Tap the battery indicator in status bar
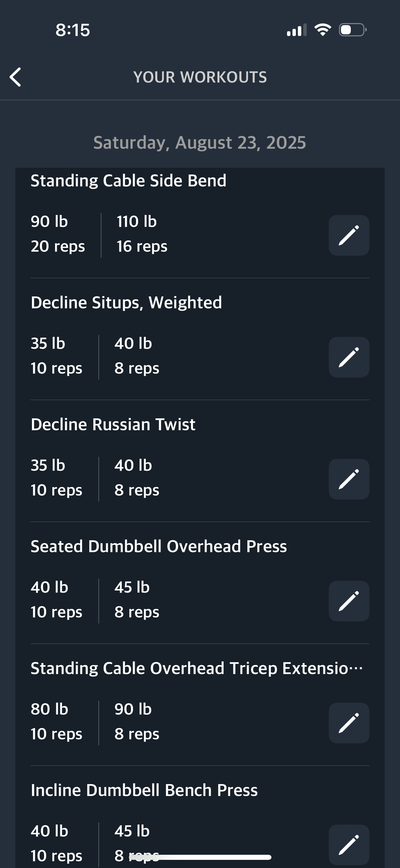Image resolution: width=400 pixels, height=868 pixels. point(353,30)
